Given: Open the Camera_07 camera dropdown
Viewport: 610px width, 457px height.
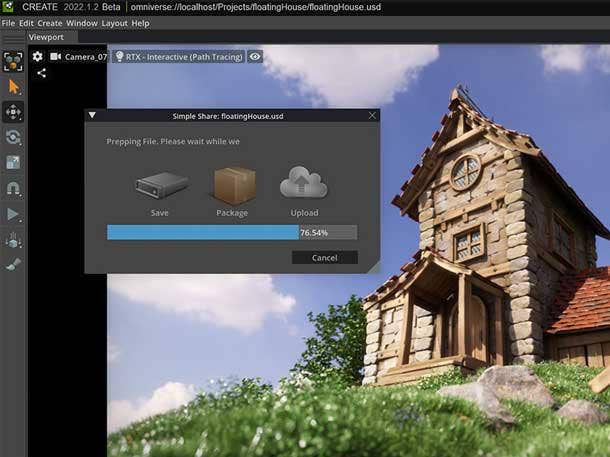Looking at the screenshot, I should [x=79, y=57].
